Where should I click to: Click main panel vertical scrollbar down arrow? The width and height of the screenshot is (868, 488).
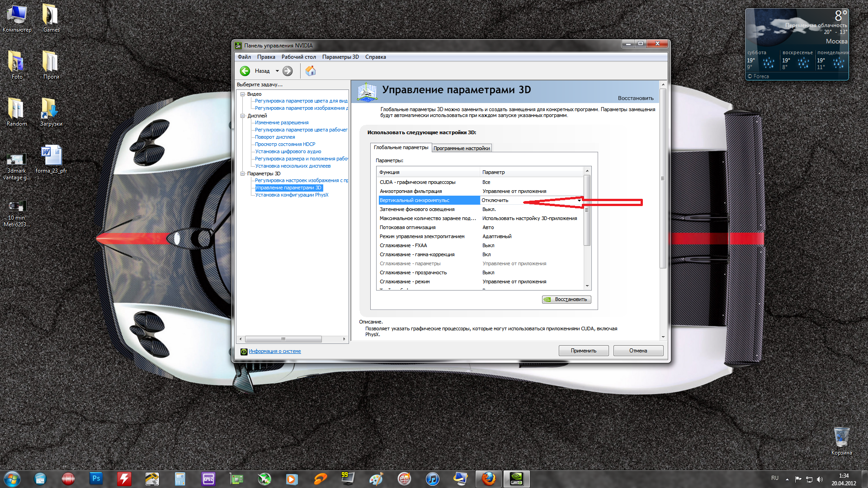(x=663, y=337)
